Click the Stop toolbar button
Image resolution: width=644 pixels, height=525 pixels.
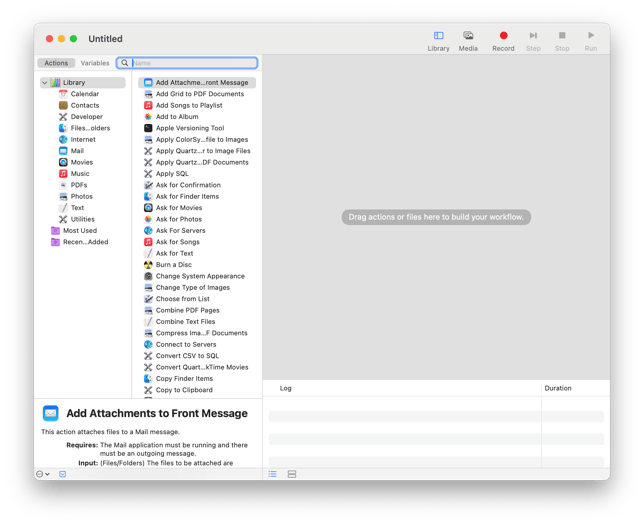(x=562, y=41)
